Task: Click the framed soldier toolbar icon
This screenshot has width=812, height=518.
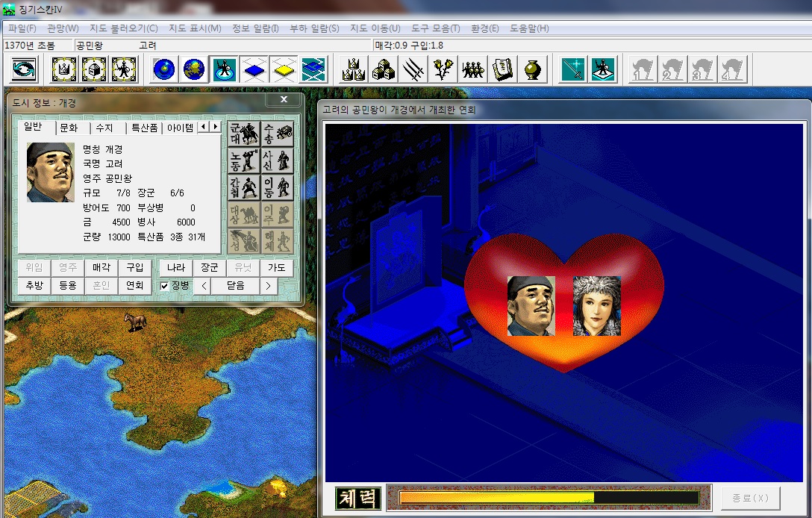Action: (x=124, y=69)
